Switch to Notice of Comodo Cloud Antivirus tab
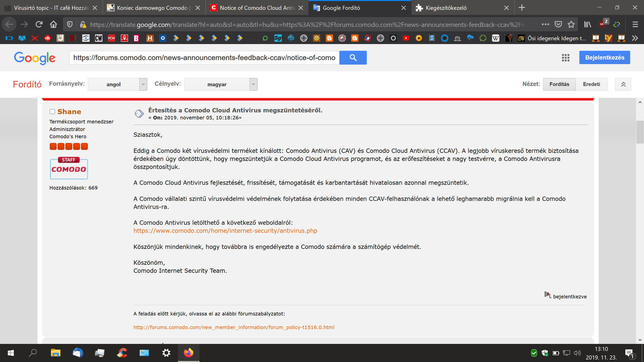The width and height of the screenshot is (644, 362). pos(257,8)
